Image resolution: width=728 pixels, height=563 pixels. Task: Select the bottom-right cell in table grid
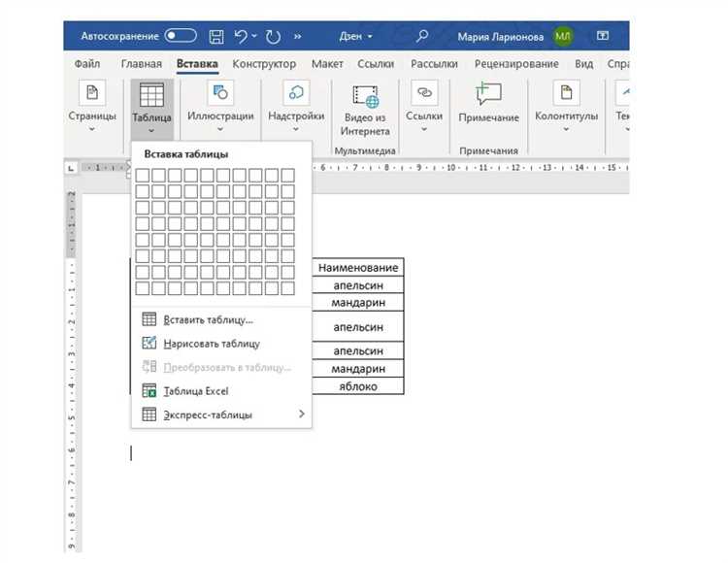pyautogui.click(x=288, y=288)
